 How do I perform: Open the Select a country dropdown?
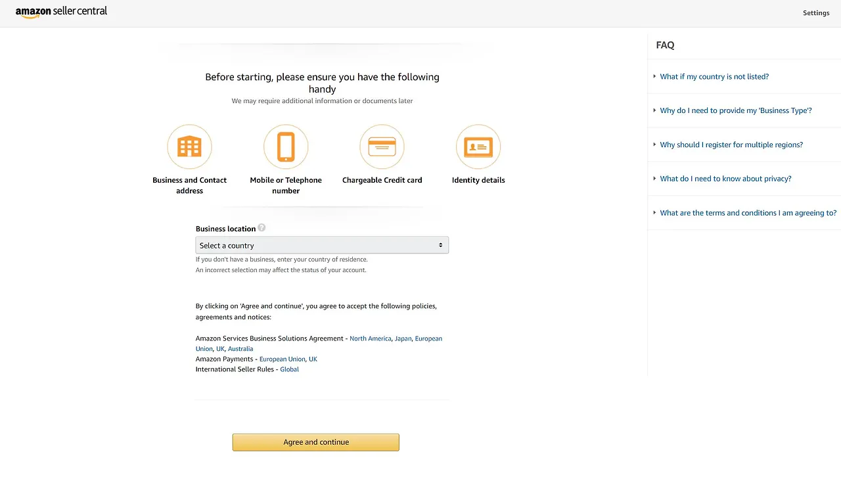coord(322,245)
